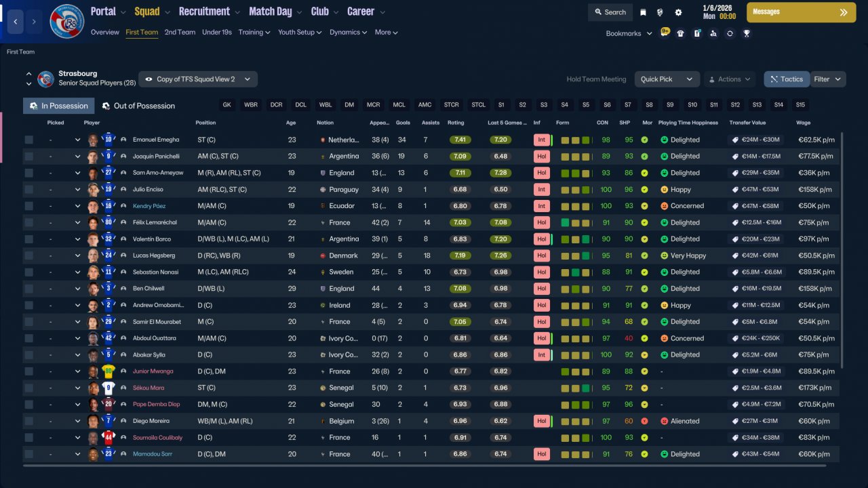Select the checkbox for Ben Chilwell

click(28, 289)
